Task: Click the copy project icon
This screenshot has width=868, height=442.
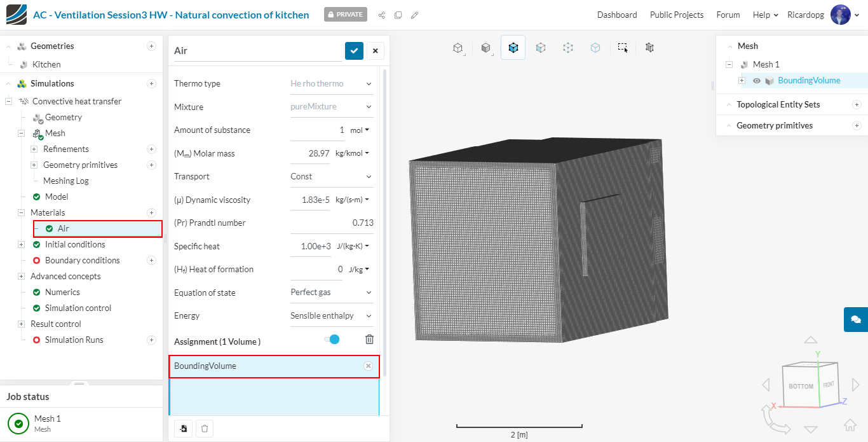Action: click(x=398, y=15)
